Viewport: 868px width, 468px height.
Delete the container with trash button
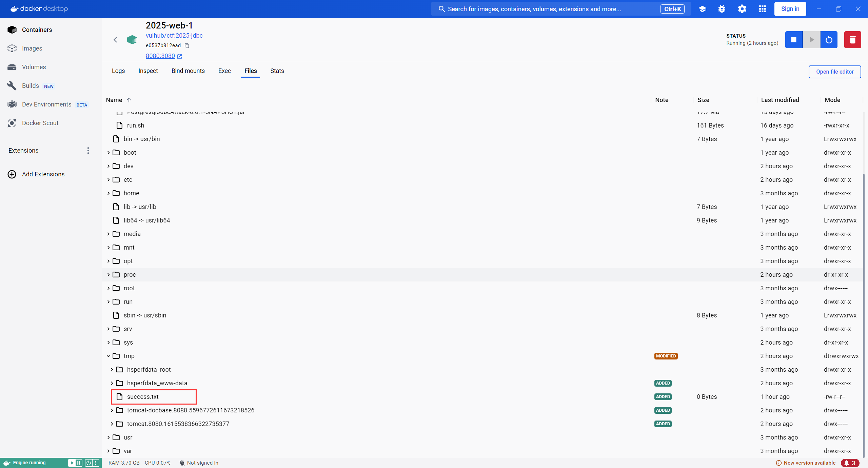pyautogui.click(x=852, y=40)
